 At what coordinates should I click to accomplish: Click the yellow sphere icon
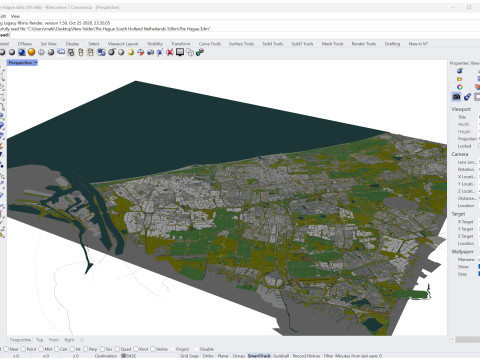[131, 52]
